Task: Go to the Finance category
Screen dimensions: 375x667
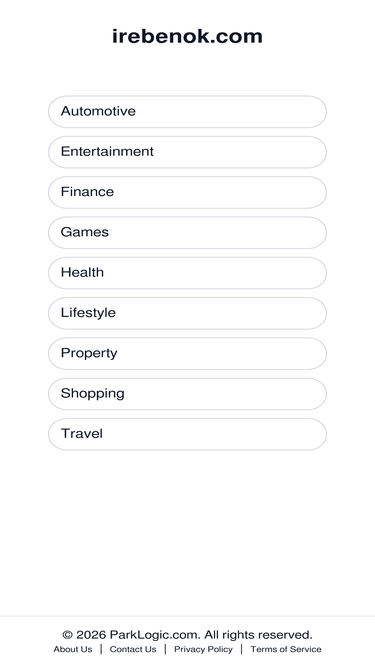Action: point(187,192)
